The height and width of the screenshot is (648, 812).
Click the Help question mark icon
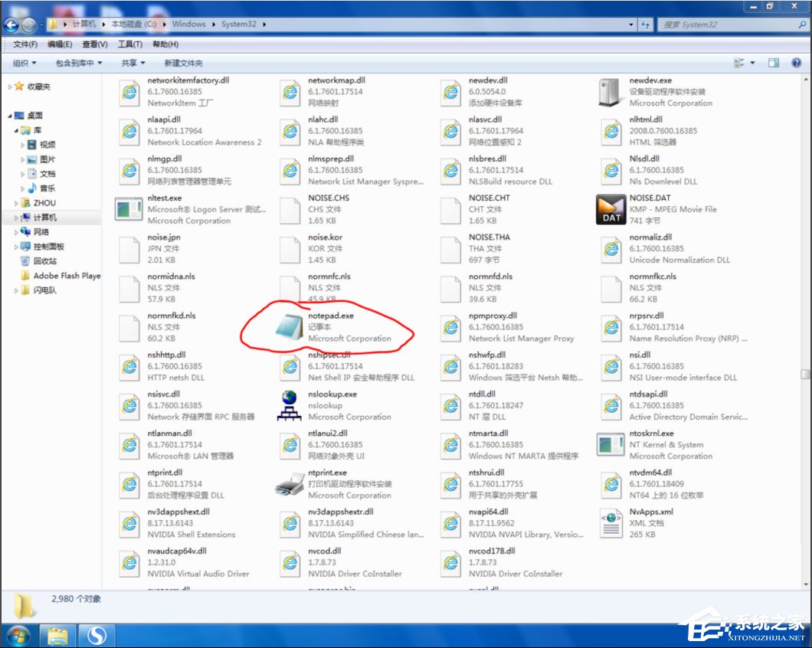795,63
